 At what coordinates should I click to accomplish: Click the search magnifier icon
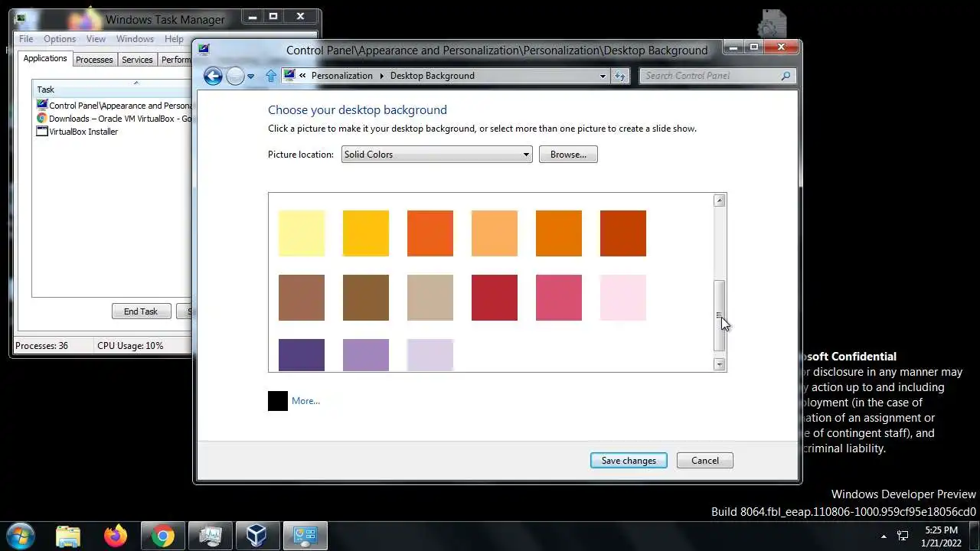[x=786, y=76]
